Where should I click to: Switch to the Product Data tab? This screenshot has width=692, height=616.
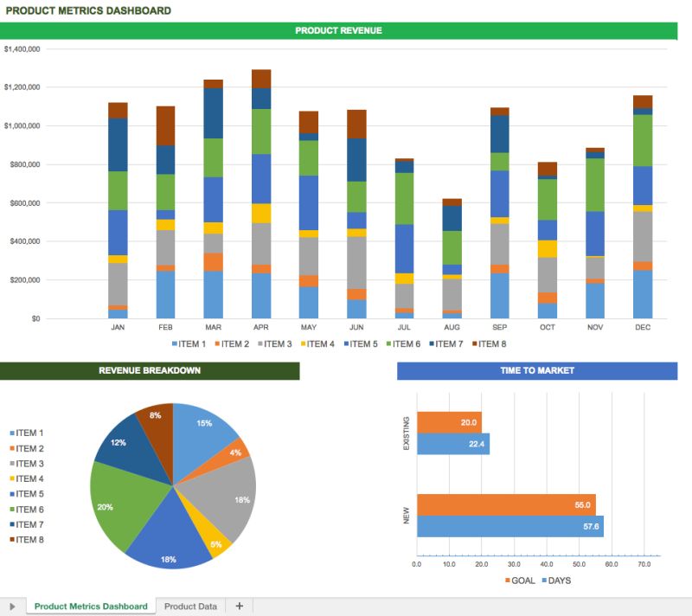[192, 606]
